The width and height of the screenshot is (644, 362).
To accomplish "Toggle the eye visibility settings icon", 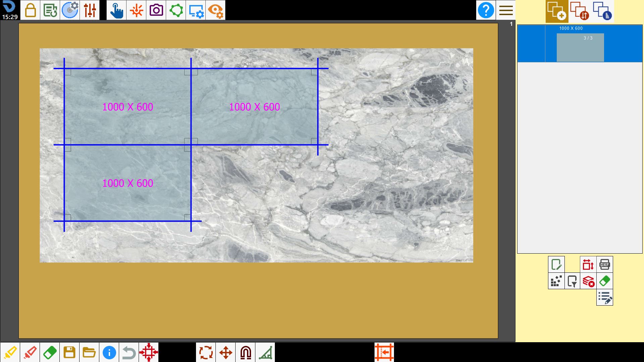I will coord(215,10).
